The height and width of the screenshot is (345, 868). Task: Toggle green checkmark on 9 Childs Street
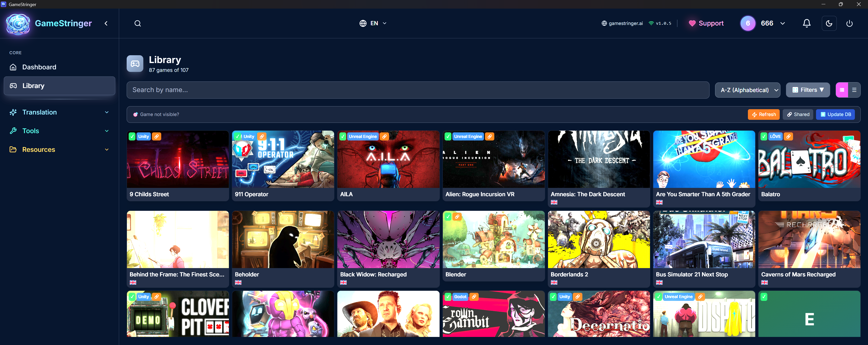132,136
